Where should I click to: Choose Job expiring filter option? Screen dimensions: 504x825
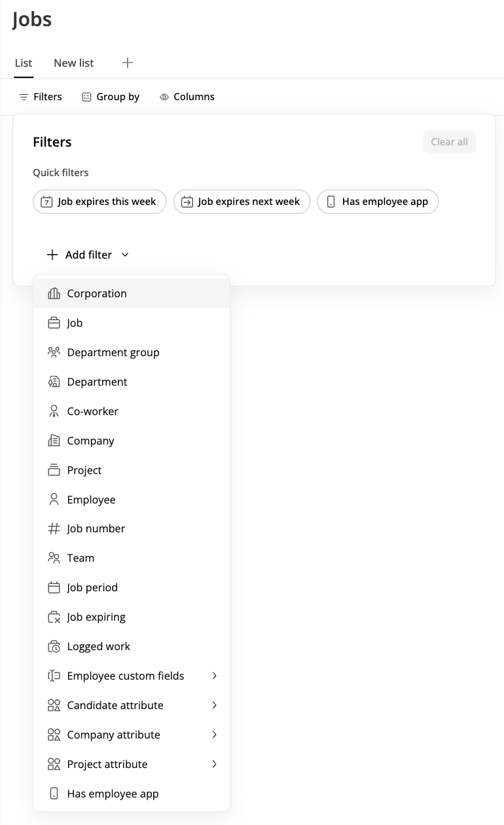click(96, 617)
